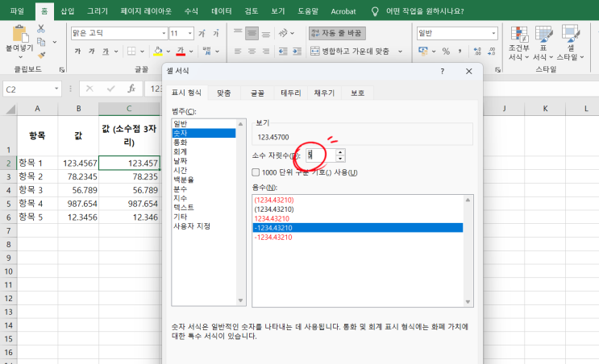Align text right icon
599x364 pixels.
coord(266,51)
